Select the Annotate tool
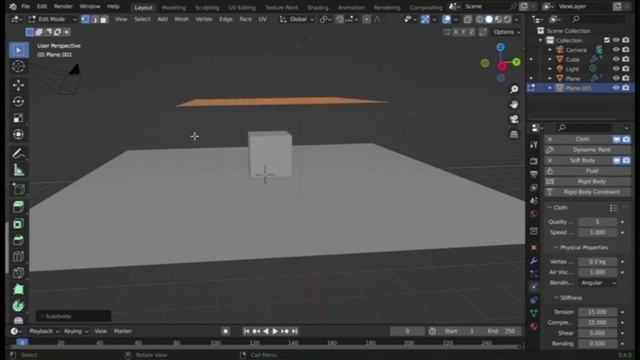The image size is (640, 360). (x=18, y=153)
